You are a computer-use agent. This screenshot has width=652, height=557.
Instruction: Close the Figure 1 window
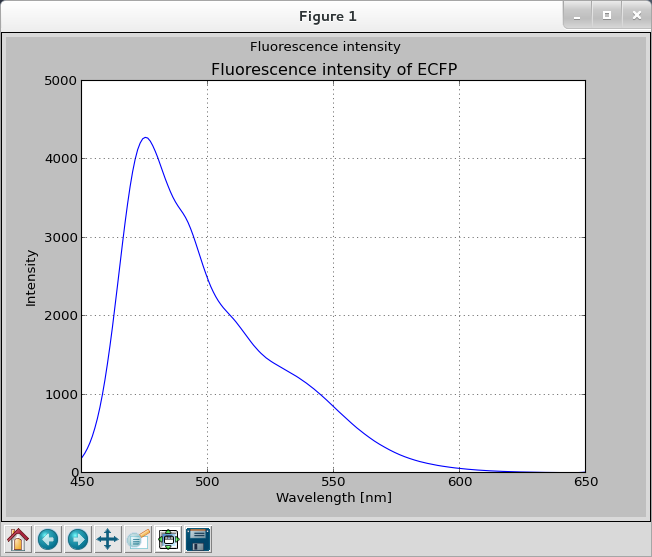[x=637, y=15]
